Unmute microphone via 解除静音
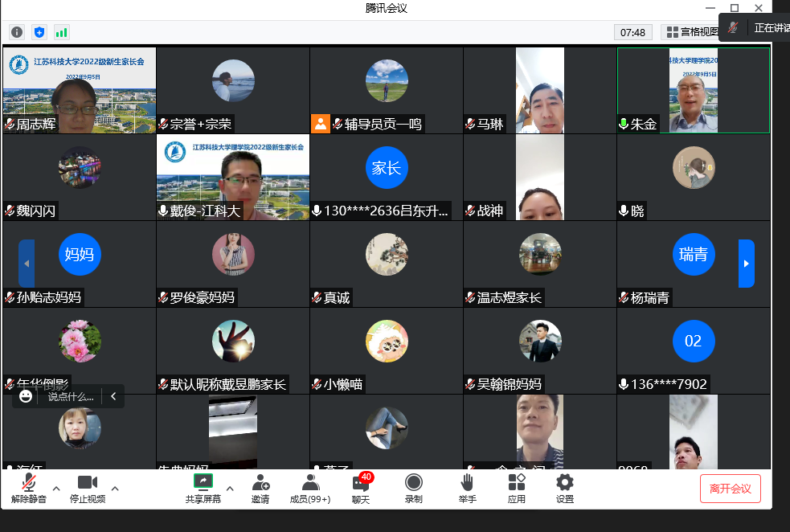The height and width of the screenshot is (532, 790). pyautogui.click(x=29, y=488)
